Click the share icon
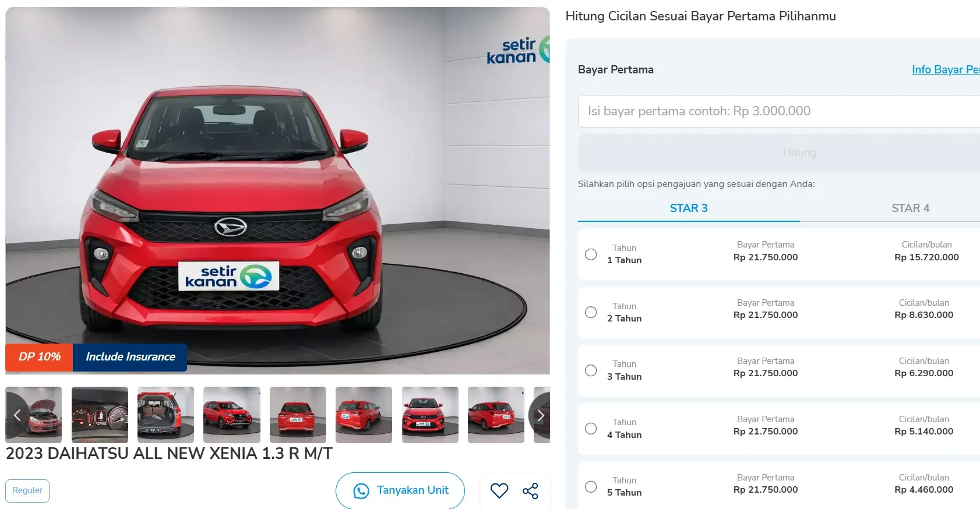980x509 pixels. tap(530, 491)
